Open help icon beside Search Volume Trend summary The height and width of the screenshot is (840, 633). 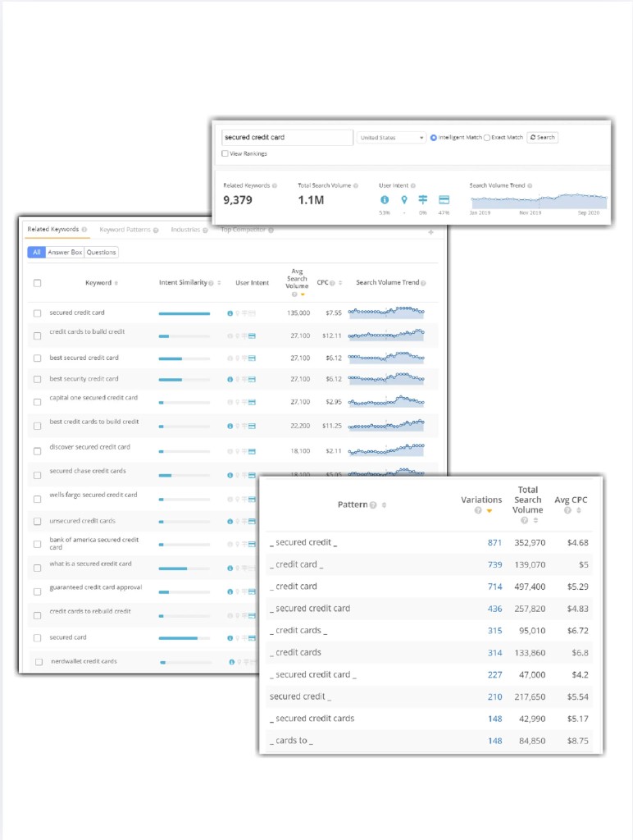pos(530,186)
